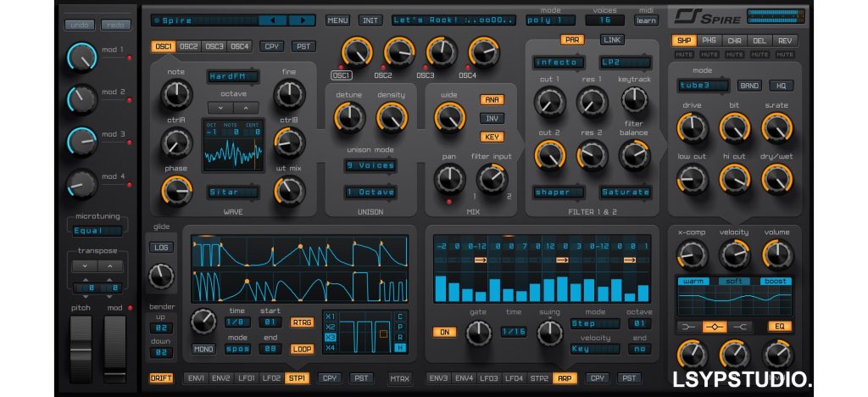Click the unison density knob
The width and height of the screenshot is (868, 397).
[x=392, y=117]
